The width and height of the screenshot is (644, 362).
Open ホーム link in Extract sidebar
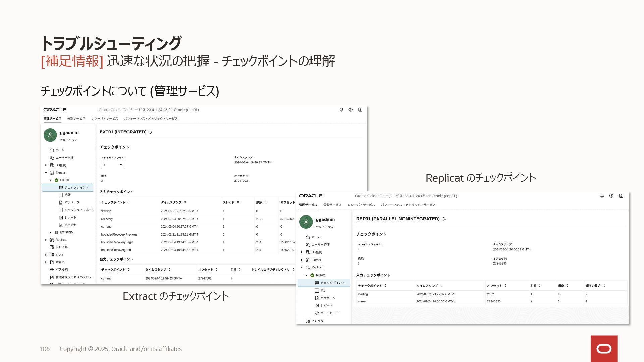coord(60,150)
